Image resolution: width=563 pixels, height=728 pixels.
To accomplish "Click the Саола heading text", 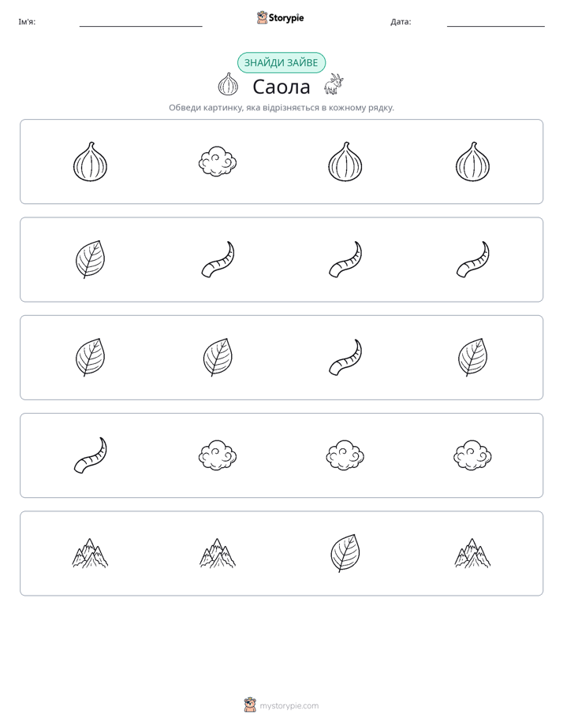I will [281, 87].
